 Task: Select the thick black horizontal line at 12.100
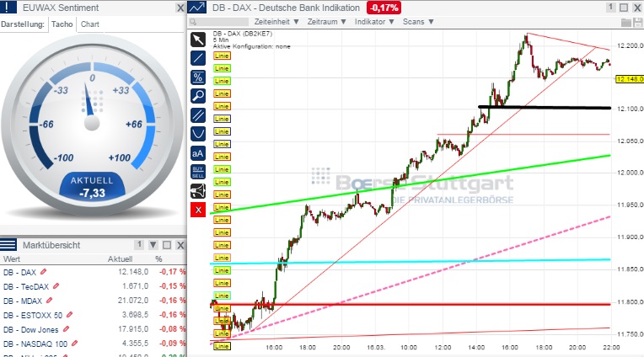coord(545,108)
